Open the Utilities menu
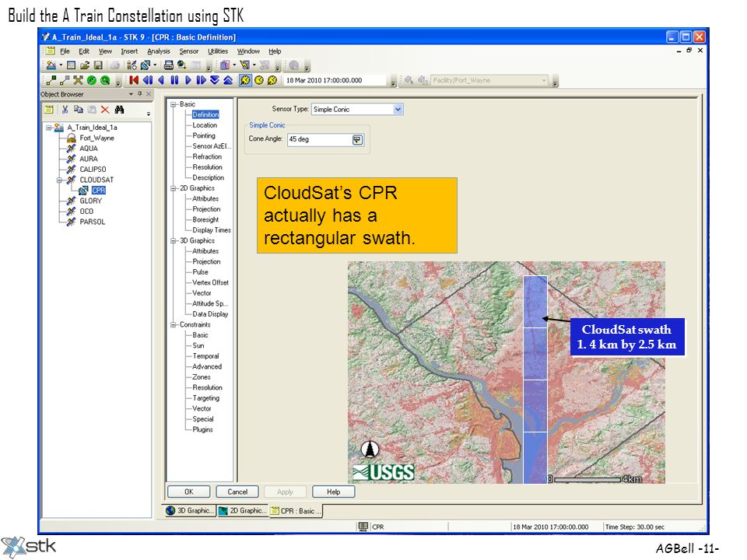The width and height of the screenshot is (747, 560). pos(218,51)
